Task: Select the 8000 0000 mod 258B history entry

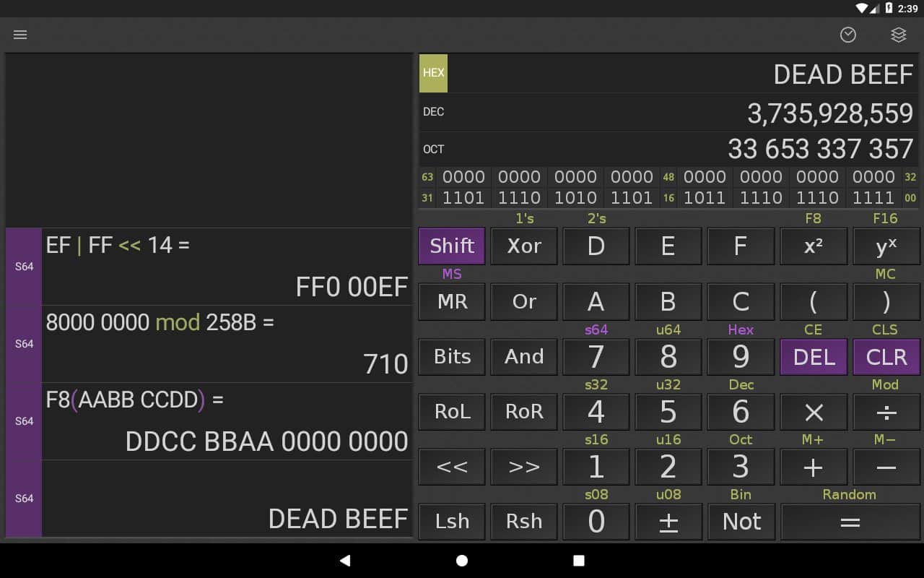Action: click(227, 344)
